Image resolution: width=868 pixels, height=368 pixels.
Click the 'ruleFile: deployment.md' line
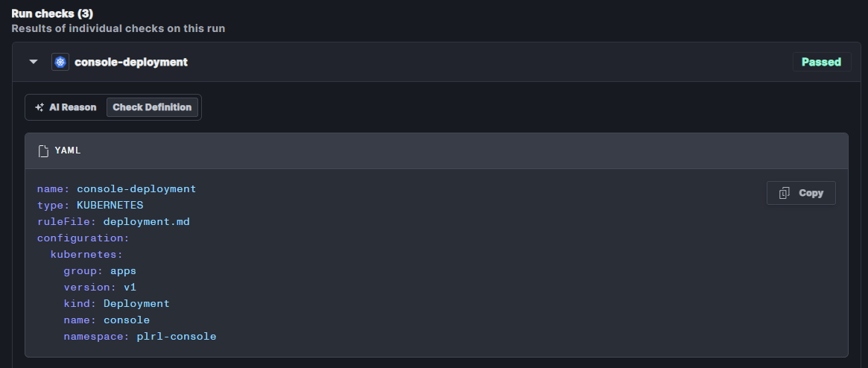[x=113, y=221]
